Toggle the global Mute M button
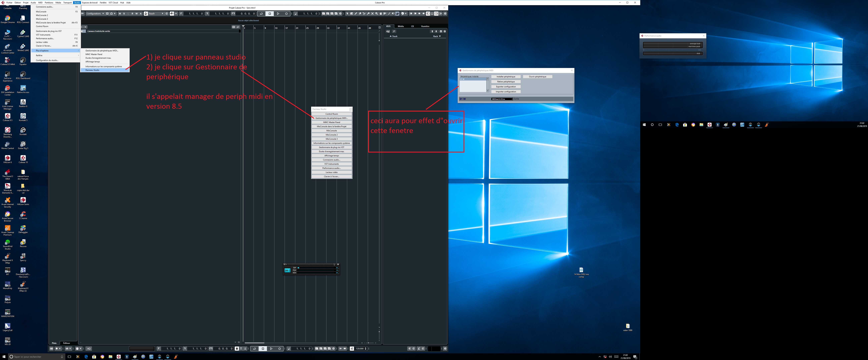The height and width of the screenshot is (360, 868). tap(120, 13)
